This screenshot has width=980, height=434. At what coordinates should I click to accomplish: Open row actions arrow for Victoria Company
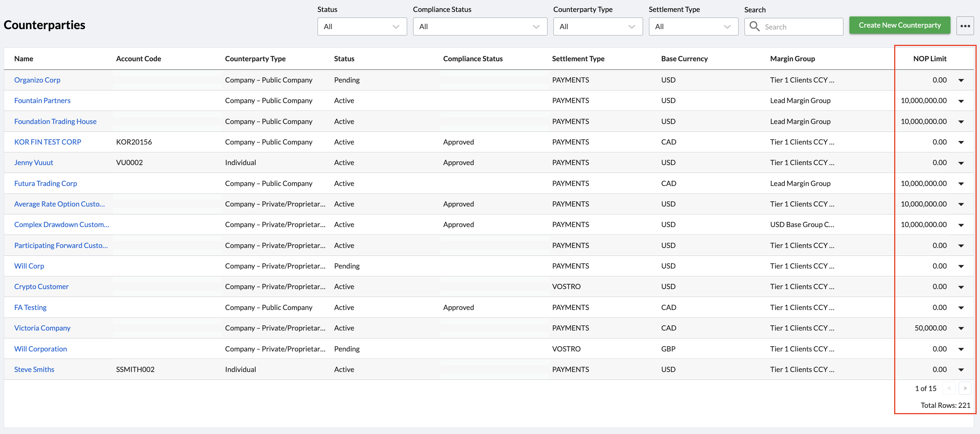pos(961,328)
